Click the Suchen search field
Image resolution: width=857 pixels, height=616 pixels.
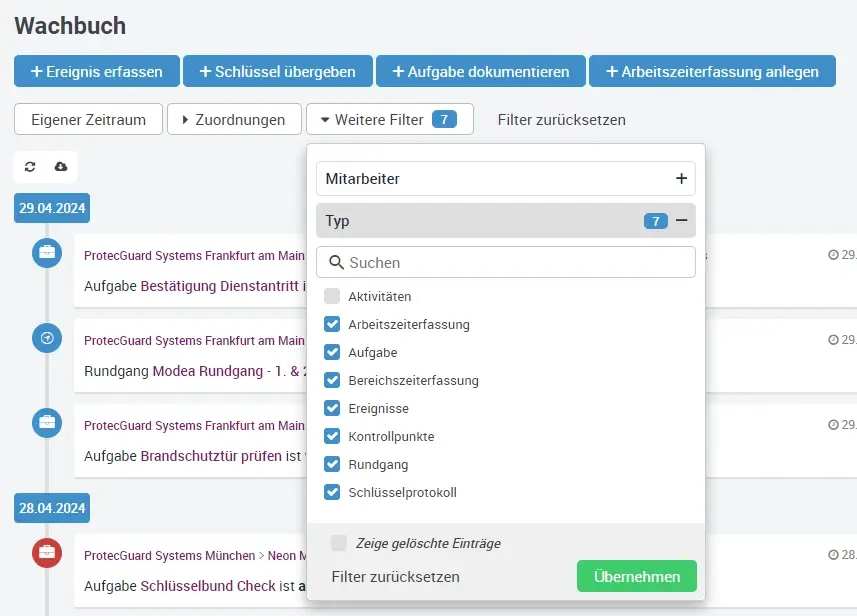click(x=506, y=263)
